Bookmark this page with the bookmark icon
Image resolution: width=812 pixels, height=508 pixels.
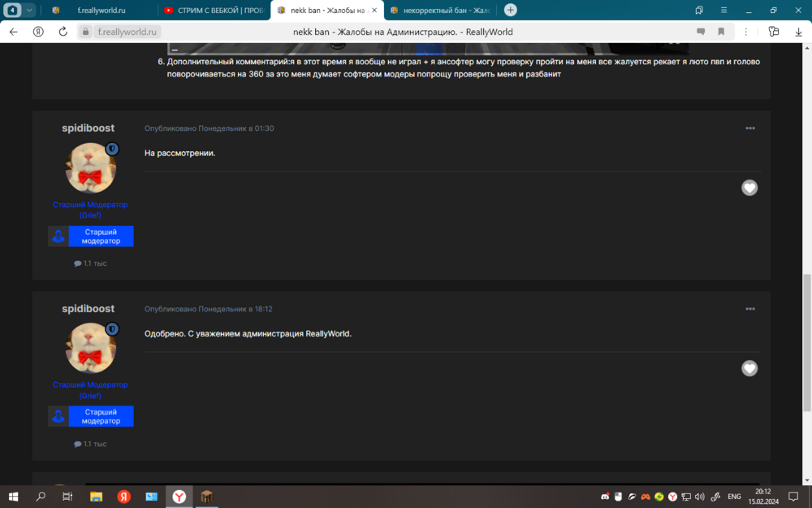721,32
